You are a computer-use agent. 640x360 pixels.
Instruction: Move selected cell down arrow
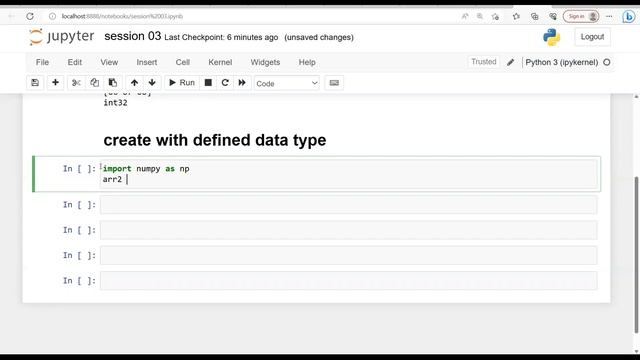coord(152,83)
